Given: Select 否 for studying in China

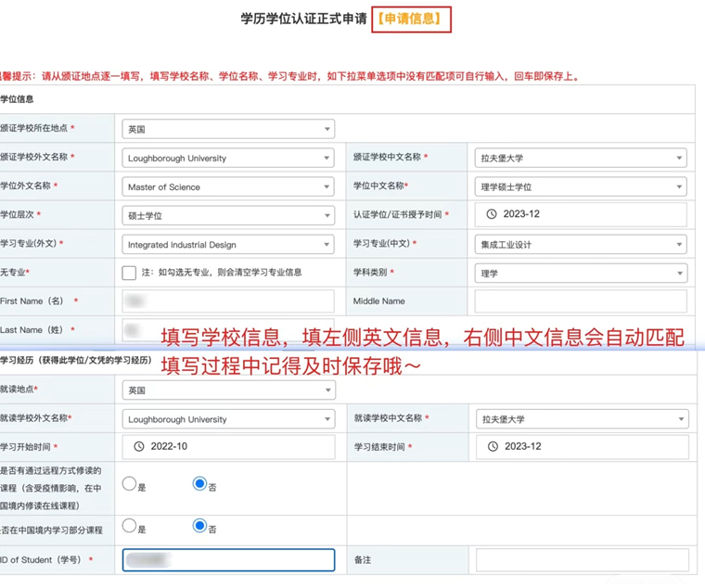Looking at the screenshot, I should click(x=199, y=526).
